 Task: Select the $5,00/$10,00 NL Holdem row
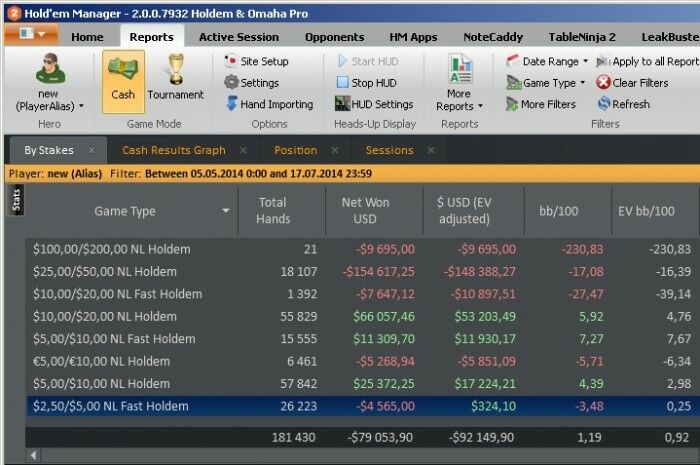click(x=362, y=383)
